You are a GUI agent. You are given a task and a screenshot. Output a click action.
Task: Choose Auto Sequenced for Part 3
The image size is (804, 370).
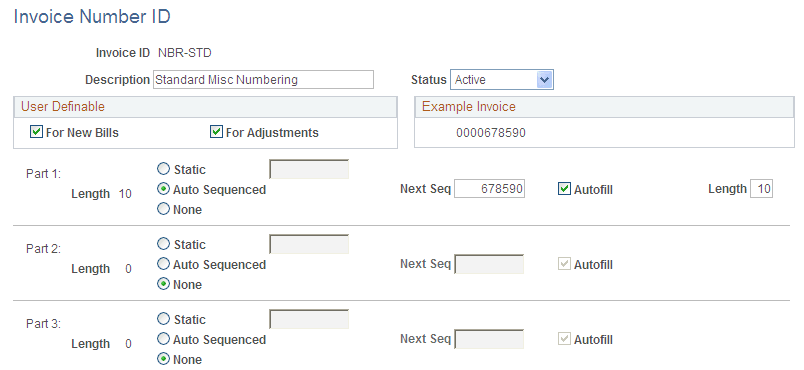(163, 339)
